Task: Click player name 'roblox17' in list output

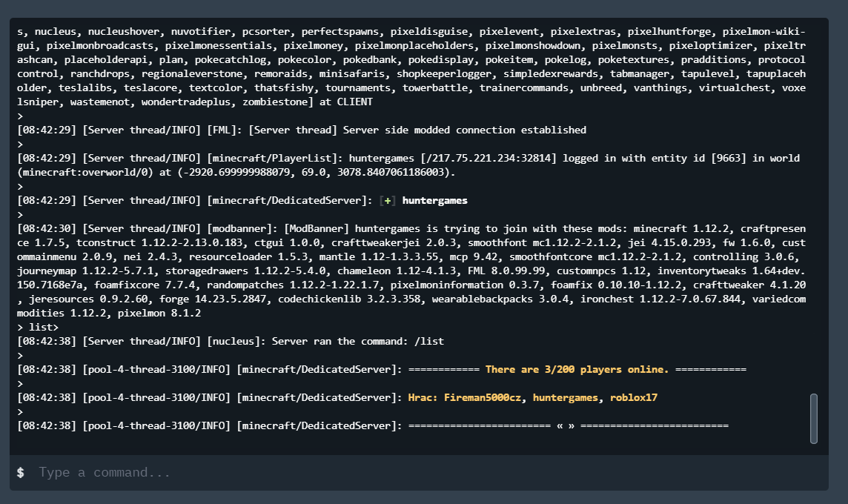Action: point(634,397)
